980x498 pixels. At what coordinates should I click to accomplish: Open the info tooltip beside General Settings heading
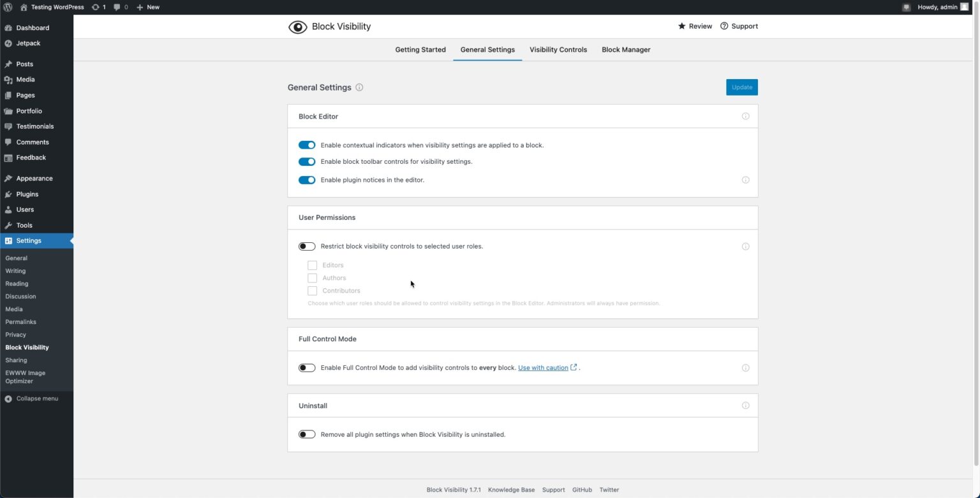359,87
